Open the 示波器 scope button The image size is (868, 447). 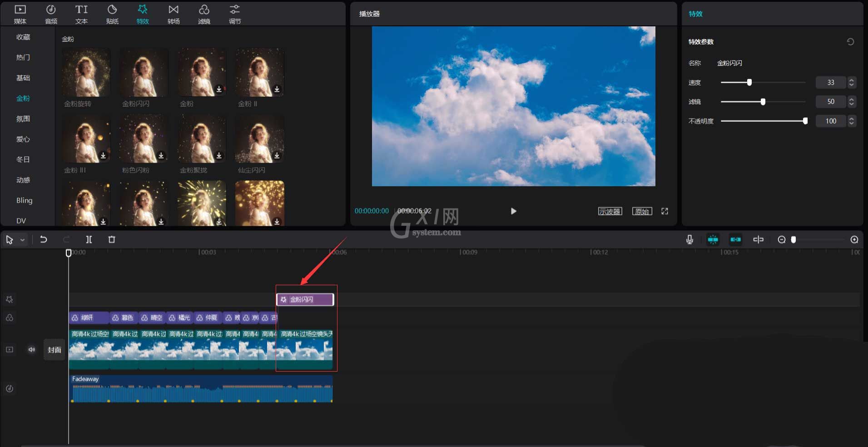(610, 211)
